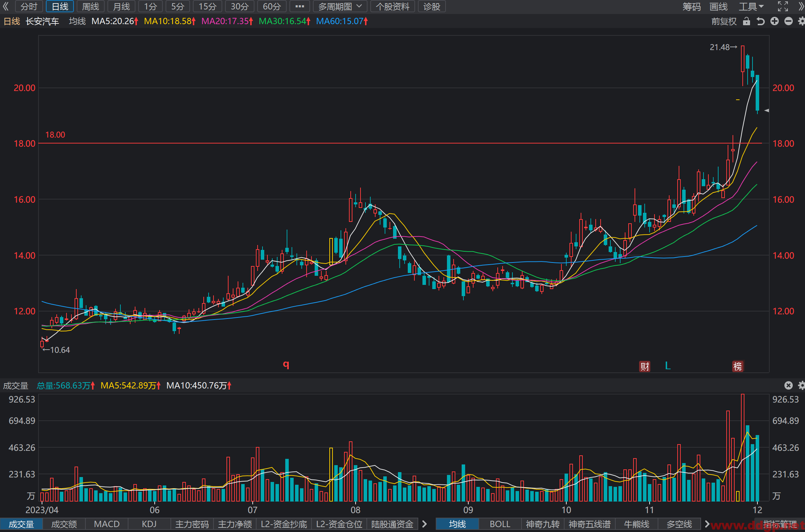The width and height of the screenshot is (805, 532).
Task: Click the red 18.00 horizontal price line
Action: (x=400, y=143)
